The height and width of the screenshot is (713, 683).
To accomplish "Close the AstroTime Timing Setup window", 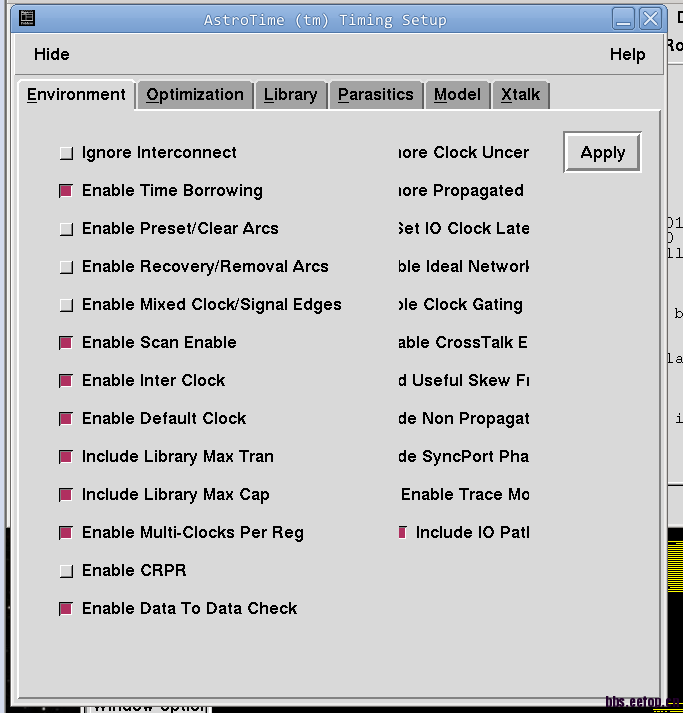I will click(x=650, y=19).
